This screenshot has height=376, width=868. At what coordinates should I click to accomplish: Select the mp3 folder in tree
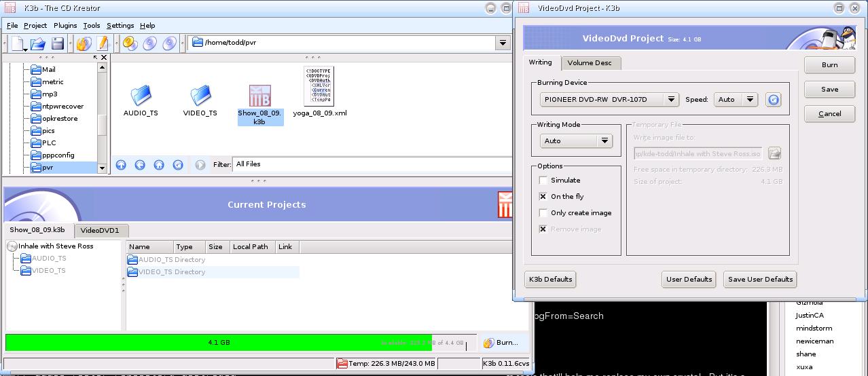(x=44, y=94)
